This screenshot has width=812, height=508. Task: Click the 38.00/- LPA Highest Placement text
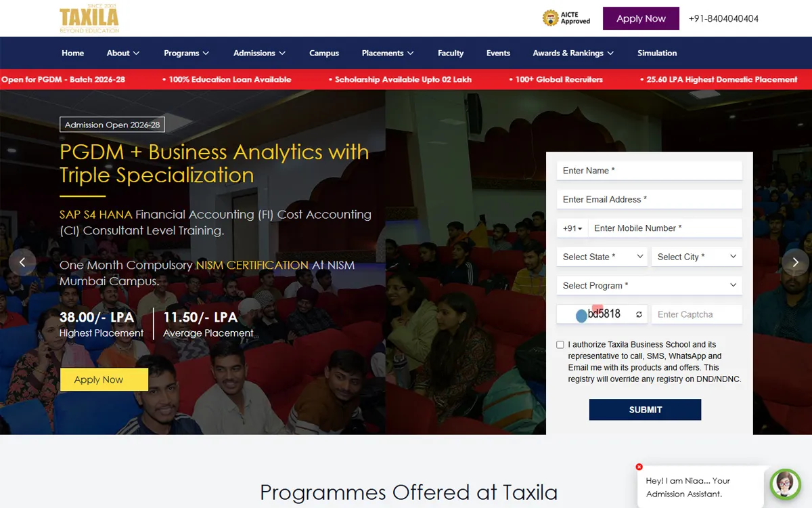point(101,324)
